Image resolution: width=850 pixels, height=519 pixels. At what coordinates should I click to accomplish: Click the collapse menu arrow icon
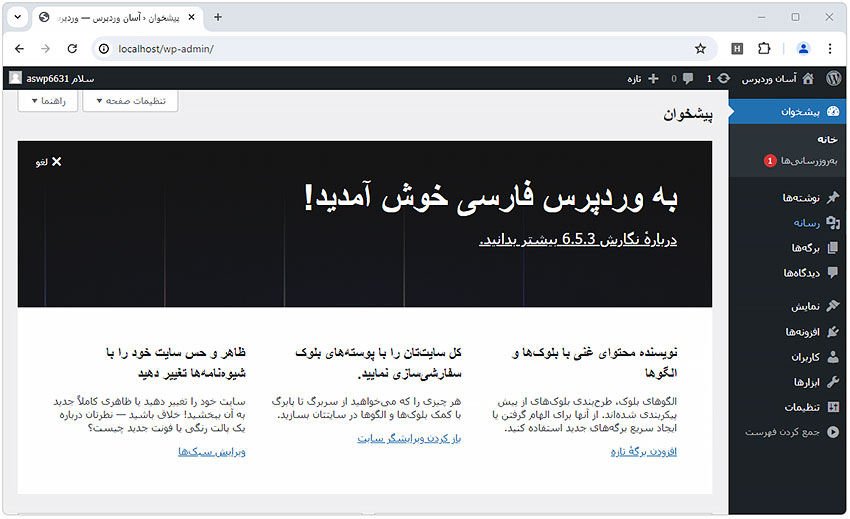[833, 432]
